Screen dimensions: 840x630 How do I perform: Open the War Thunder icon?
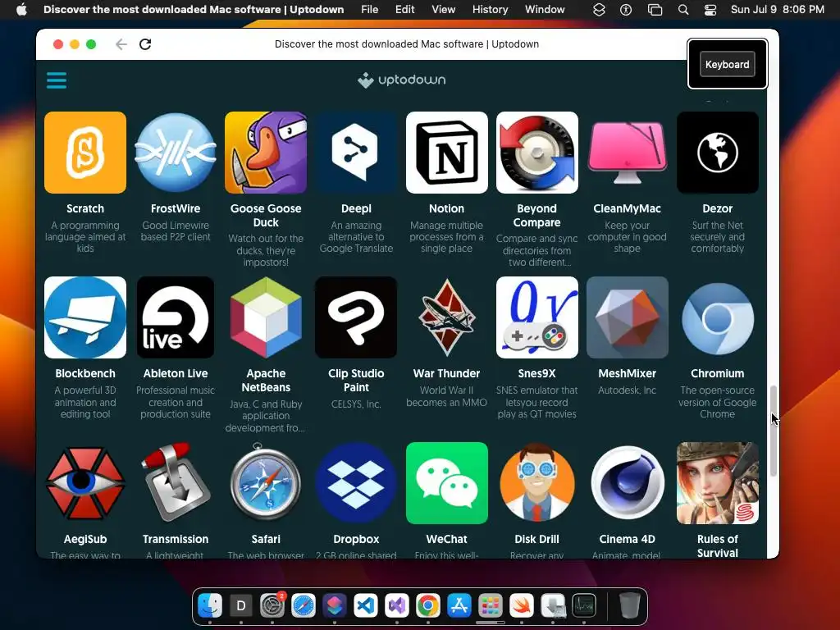pyautogui.click(x=447, y=317)
